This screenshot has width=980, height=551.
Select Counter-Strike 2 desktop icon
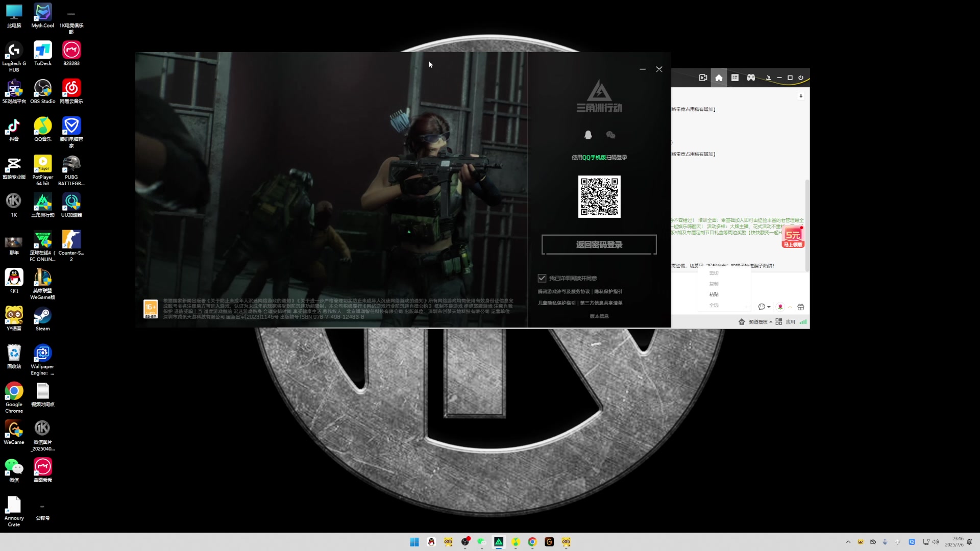click(x=71, y=245)
